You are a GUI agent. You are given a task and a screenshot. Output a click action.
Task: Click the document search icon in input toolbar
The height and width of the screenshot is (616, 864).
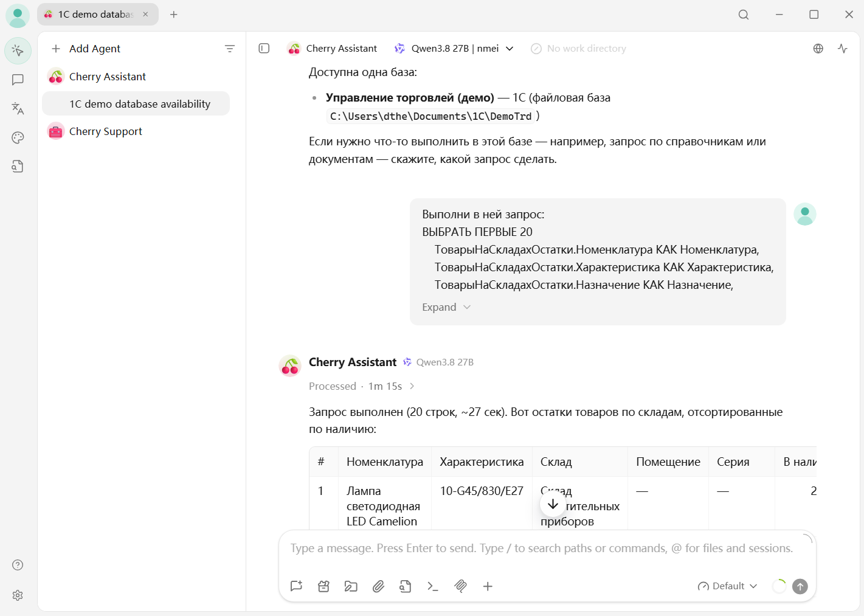[406, 586]
